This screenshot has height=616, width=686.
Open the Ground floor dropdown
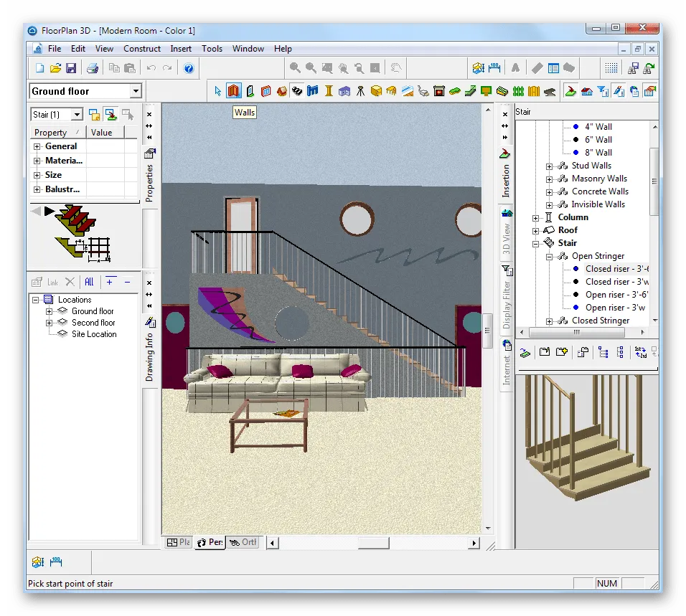click(136, 91)
